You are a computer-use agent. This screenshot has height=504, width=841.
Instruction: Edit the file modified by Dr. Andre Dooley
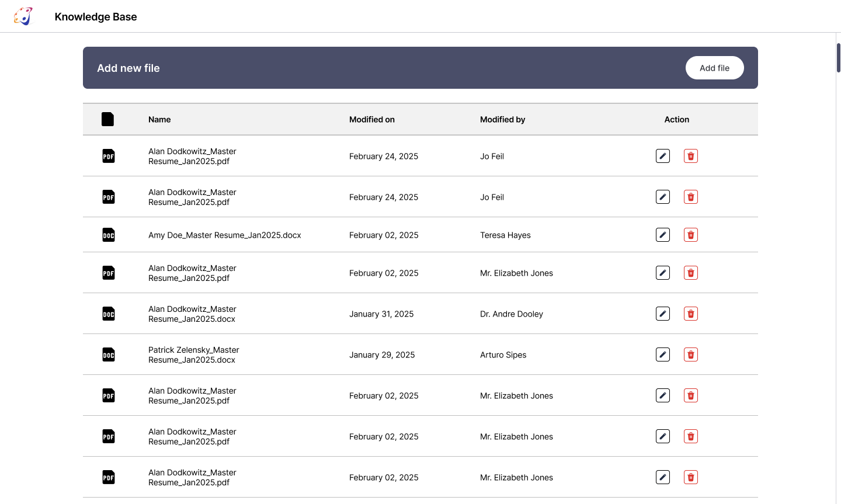pyautogui.click(x=663, y=314)
